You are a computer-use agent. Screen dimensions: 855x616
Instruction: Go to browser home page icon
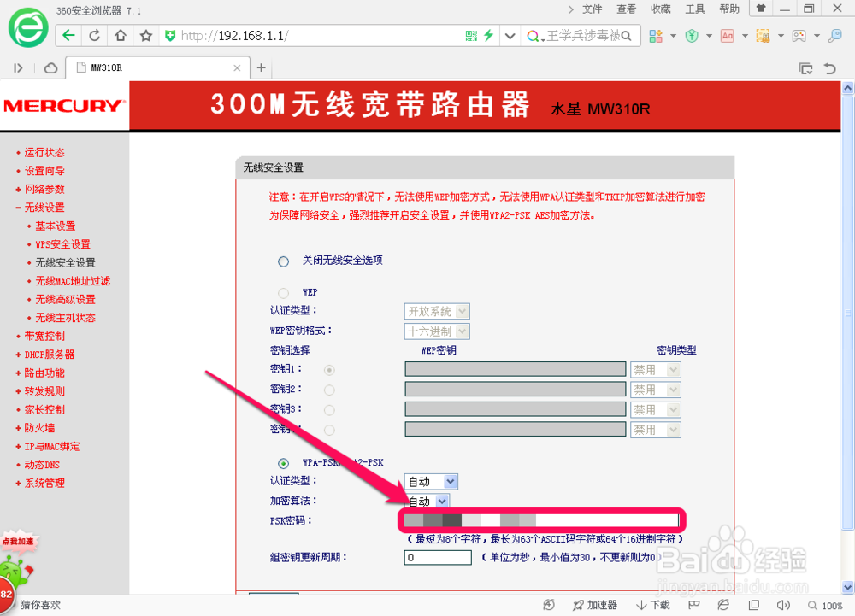click(x=121, y=36)
